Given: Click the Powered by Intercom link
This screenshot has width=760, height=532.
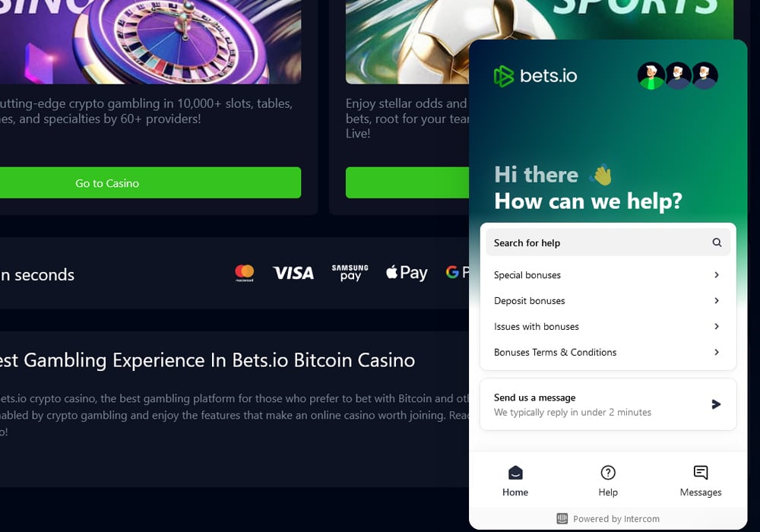Looking at the screenshot, I should coord(608,519).
